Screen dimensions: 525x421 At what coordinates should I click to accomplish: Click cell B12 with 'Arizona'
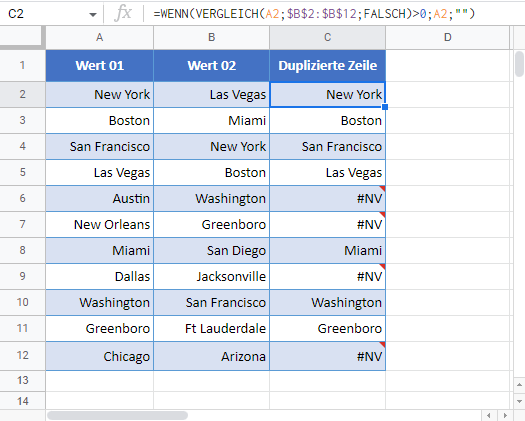[x=211, y=356]
